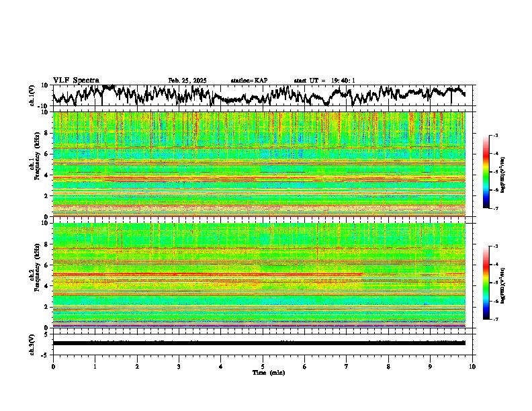Click the "Time (min)" axis label
The height and width of the screenshot is (411, 532).
(x=269, y=373)
